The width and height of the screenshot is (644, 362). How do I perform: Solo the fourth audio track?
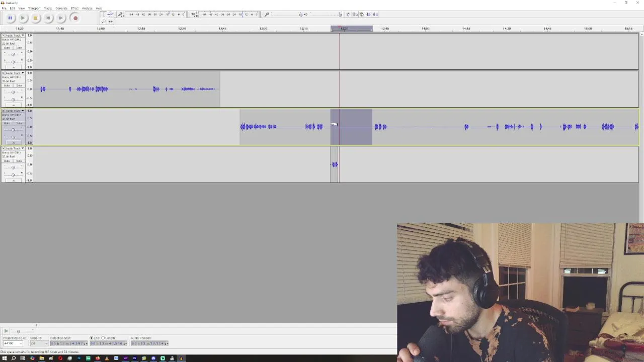click(19, 161)
